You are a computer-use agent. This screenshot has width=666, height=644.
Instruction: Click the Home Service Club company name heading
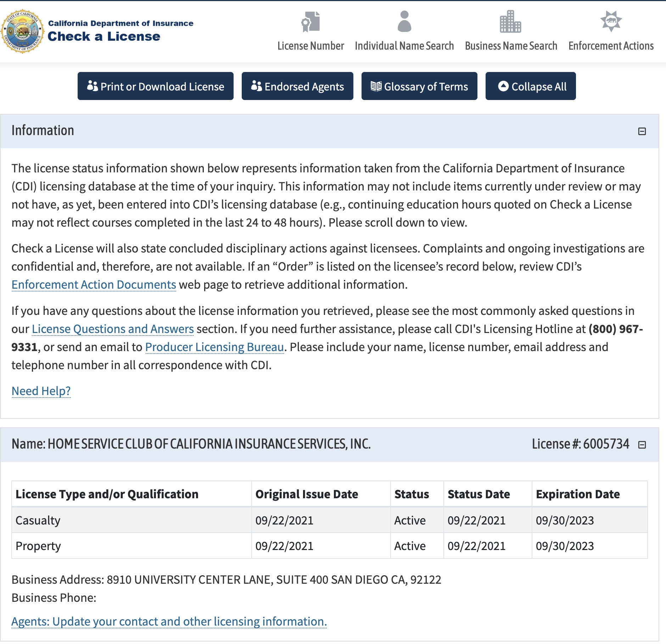point(191,444)
